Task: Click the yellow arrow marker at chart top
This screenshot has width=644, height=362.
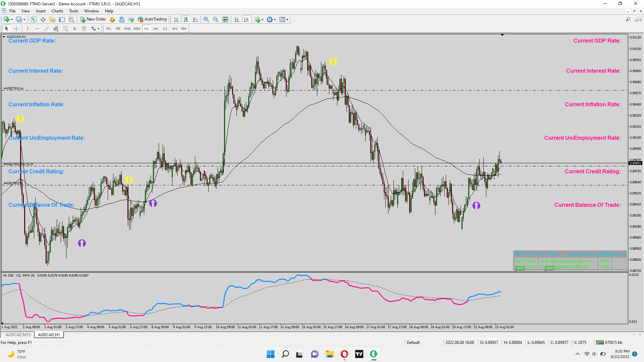Action: click(332, 62)
